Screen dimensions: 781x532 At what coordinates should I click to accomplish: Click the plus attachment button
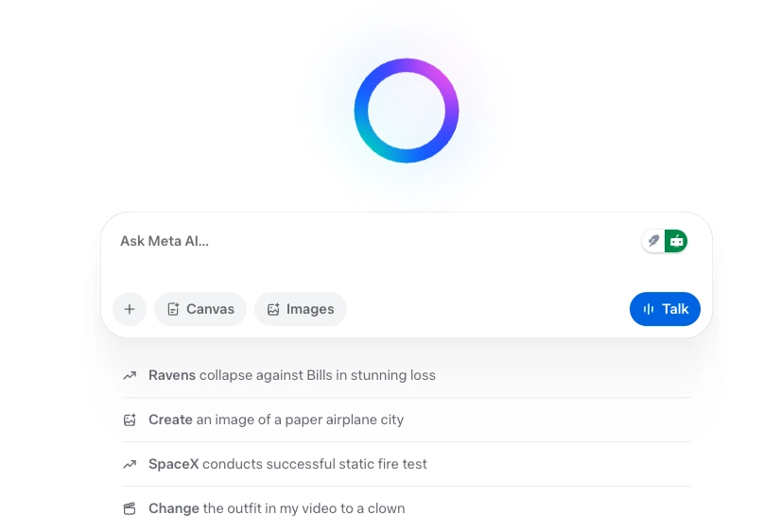click(x=130, y=309)
